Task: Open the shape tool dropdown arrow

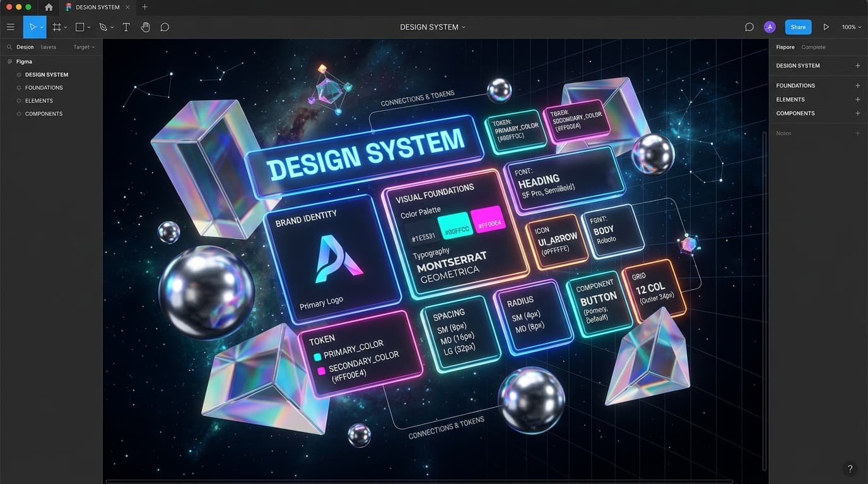Action: click(89, 28)
